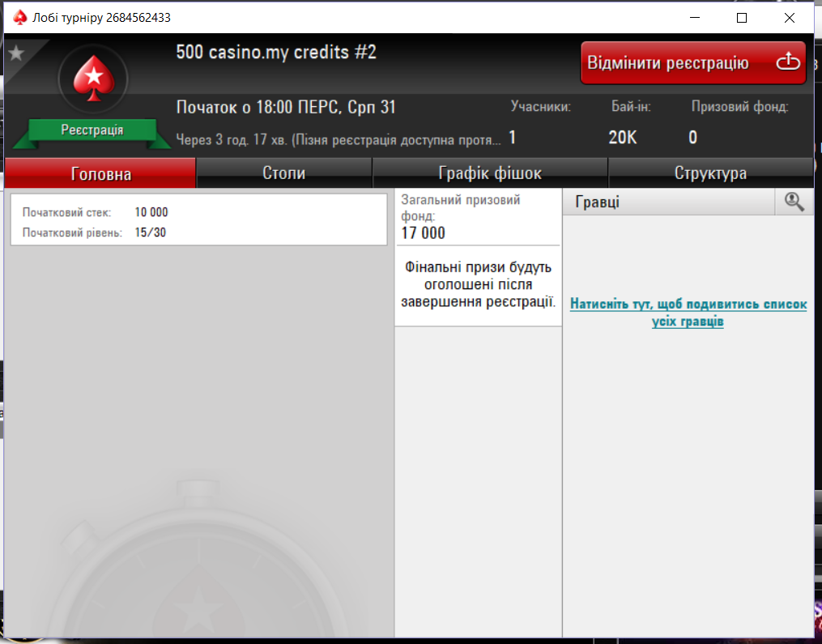Click the Фінальні призи announcement text
This screenshot has width=822, height=644.
click(x=478, y=284)
